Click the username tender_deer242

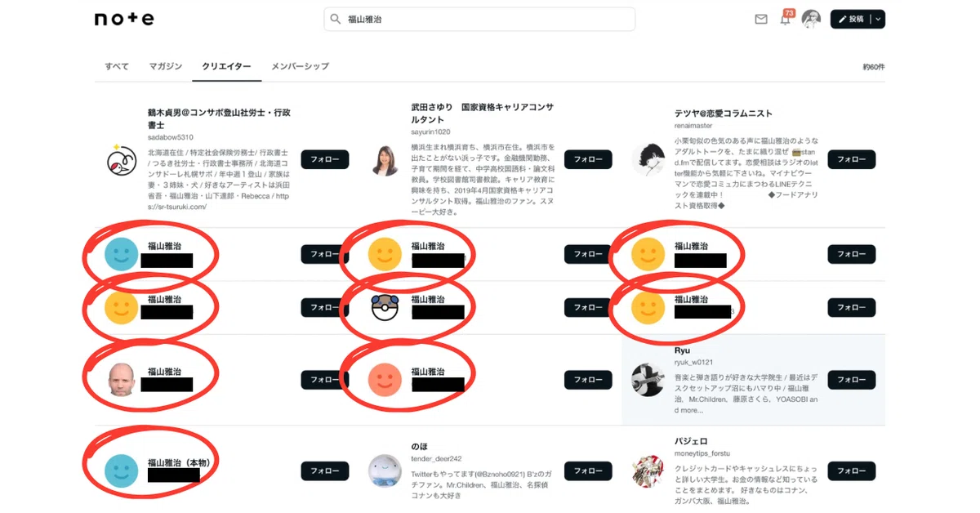pyautogui.click(x=436, y=458)
